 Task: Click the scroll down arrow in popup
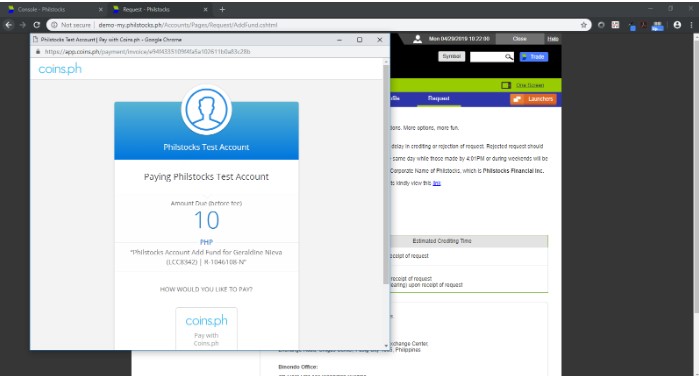click(386, 346)
